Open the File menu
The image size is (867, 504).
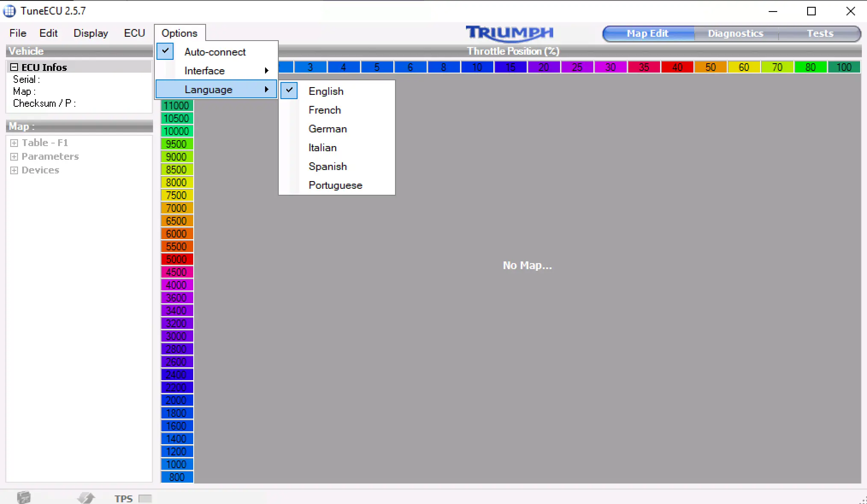click(18, 33)
